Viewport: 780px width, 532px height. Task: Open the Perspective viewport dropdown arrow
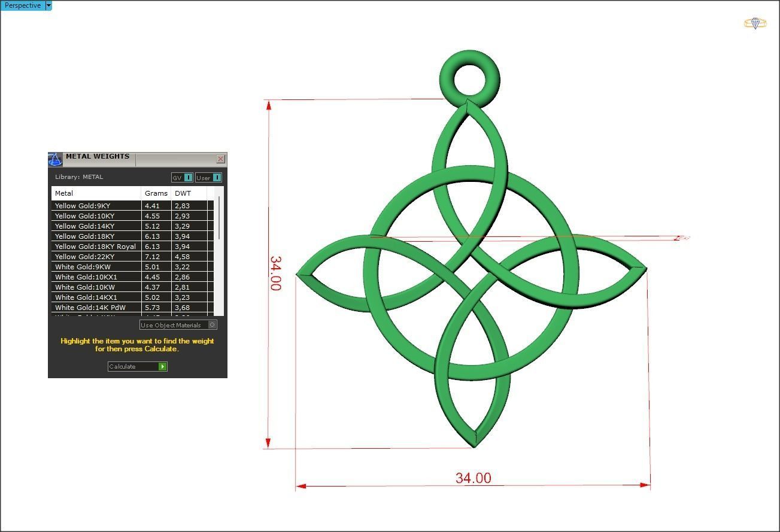click(49, 5)
